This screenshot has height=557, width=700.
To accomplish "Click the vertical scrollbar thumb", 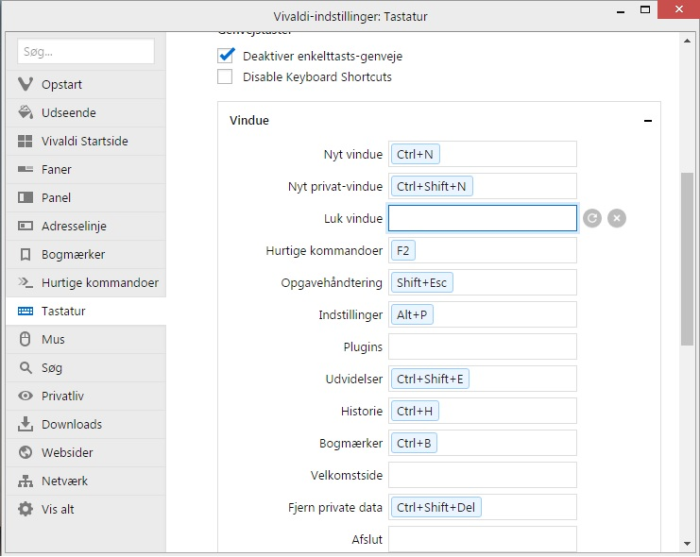I will pos(687,259).
